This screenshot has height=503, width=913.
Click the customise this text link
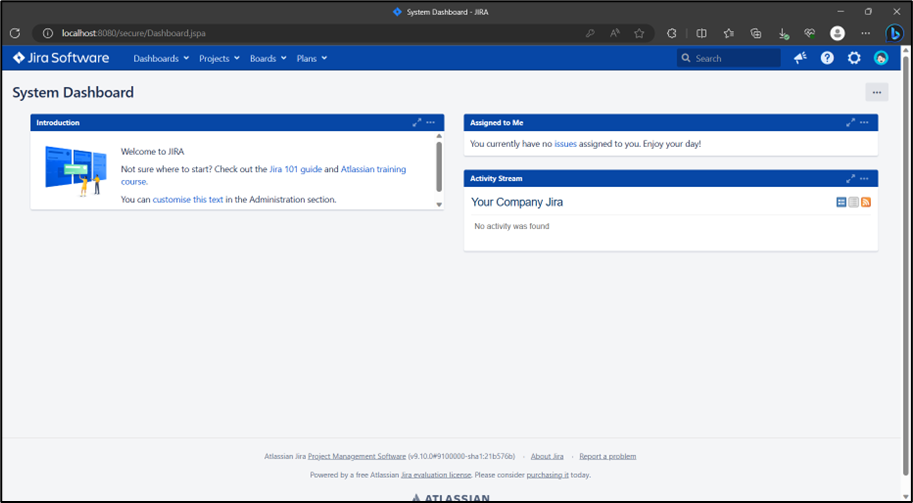(187, 199)
